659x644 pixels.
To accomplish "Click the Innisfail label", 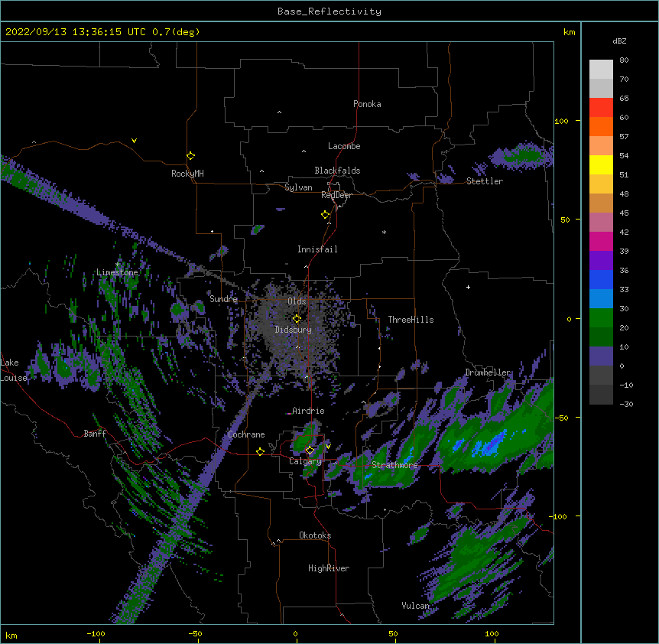I will 317,249.
